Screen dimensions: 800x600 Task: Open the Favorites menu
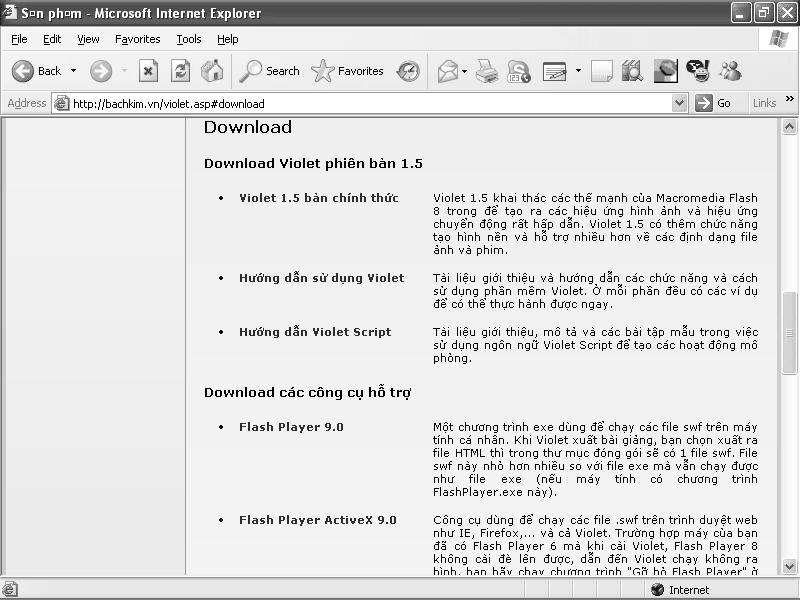(138, 39)
